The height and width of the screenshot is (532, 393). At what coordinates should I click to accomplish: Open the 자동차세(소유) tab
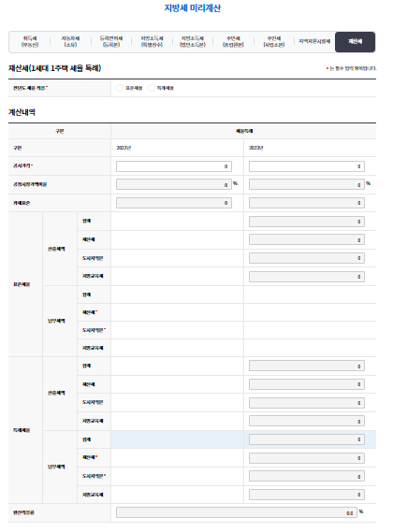(x=71, y=42)
